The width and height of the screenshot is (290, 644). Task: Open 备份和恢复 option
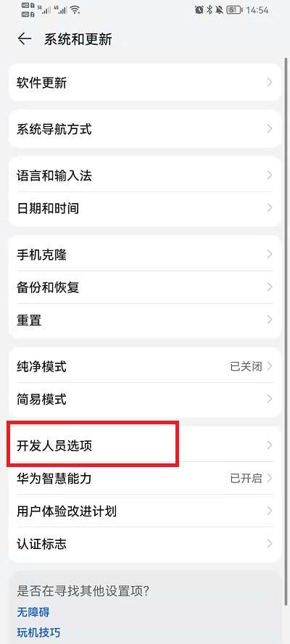coord(144,287)
